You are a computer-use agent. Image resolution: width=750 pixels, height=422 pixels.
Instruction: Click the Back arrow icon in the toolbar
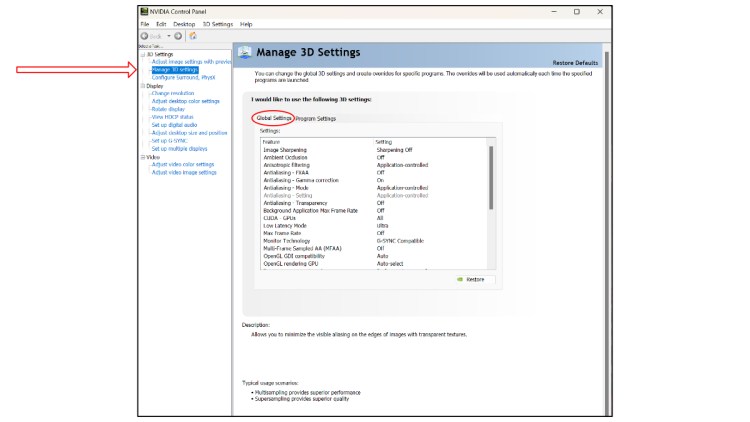(145, 36)
